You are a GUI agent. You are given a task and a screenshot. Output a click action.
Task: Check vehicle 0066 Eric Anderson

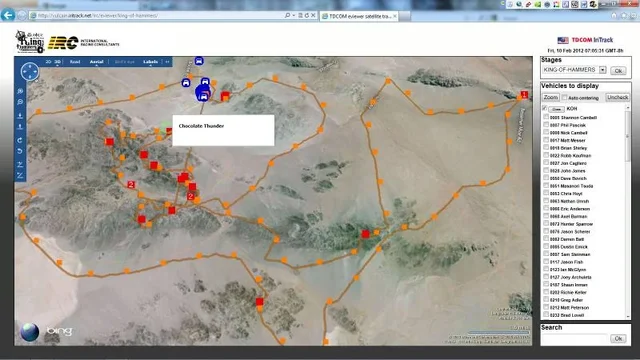click(x=546, y=209)
